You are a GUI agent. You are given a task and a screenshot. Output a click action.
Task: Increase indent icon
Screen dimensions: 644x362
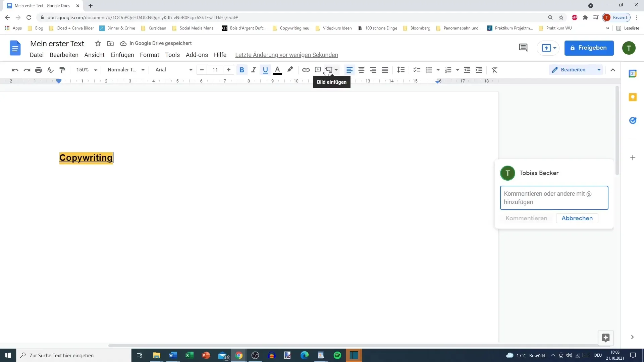tap(479, 70)
